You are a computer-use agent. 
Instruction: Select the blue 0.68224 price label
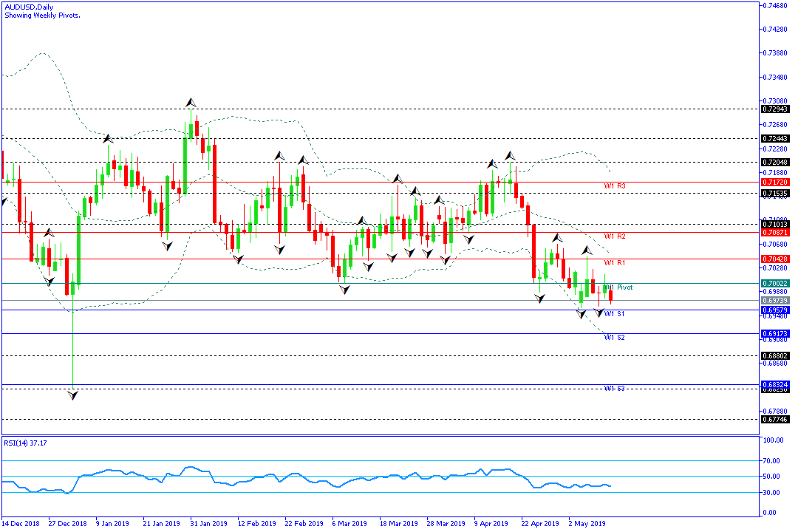click(x=775, y=385)
